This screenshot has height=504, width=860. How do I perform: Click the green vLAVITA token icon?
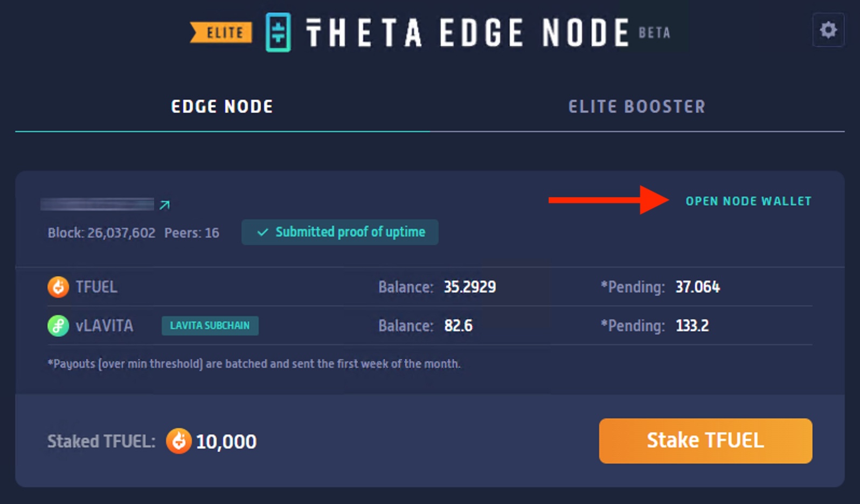[x=58, y=325]
